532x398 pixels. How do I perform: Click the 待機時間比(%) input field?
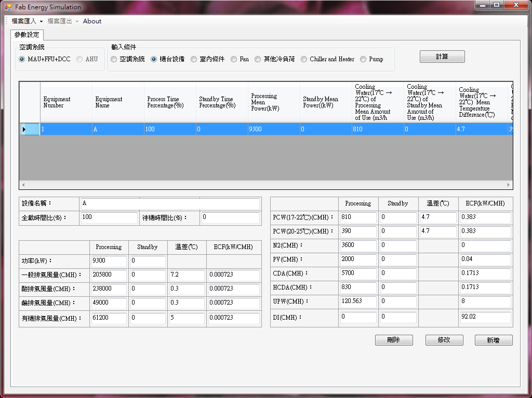pyautogui.click(x=230, y=217)
